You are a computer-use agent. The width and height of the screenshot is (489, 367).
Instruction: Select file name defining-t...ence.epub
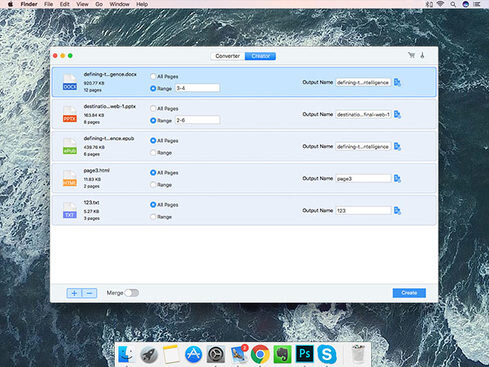pos(109,138)
